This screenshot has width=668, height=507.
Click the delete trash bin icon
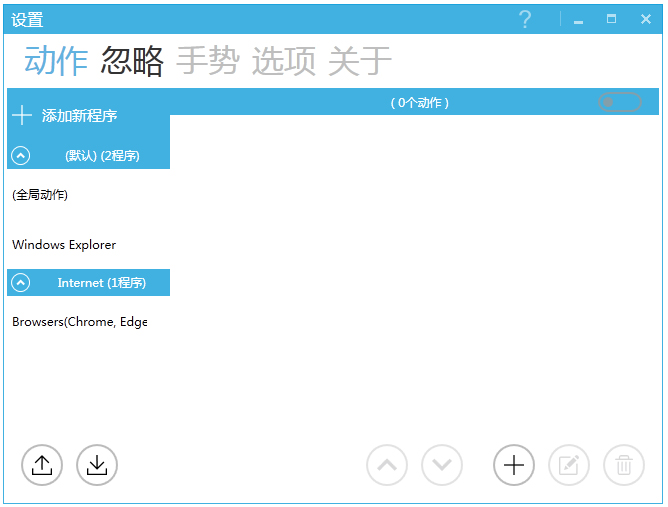[x=624, y=465]
